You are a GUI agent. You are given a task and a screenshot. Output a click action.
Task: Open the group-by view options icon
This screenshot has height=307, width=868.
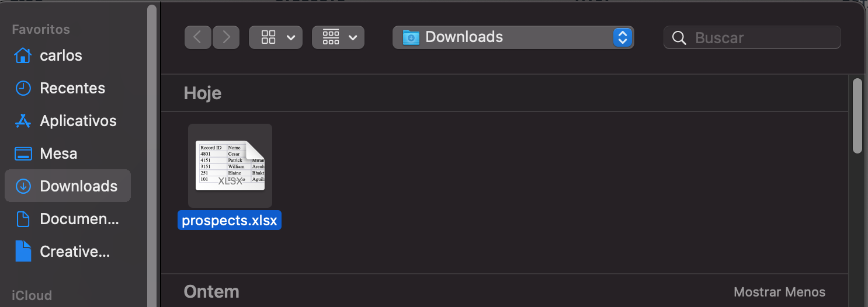331,37
